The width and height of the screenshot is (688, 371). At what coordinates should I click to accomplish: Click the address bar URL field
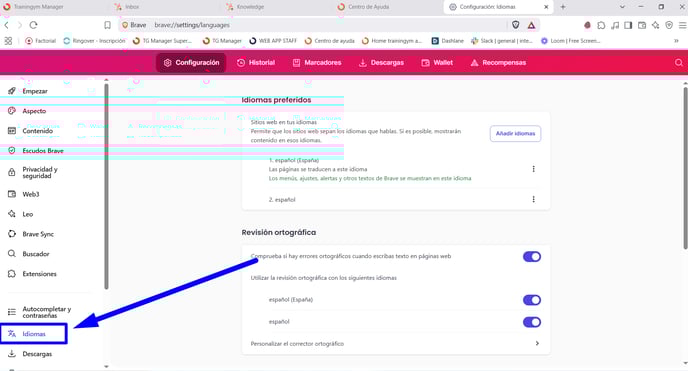pos(329,25)
